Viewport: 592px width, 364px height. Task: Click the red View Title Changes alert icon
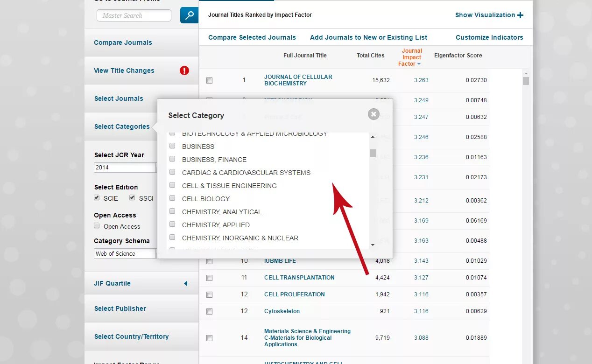coord(184,70)
